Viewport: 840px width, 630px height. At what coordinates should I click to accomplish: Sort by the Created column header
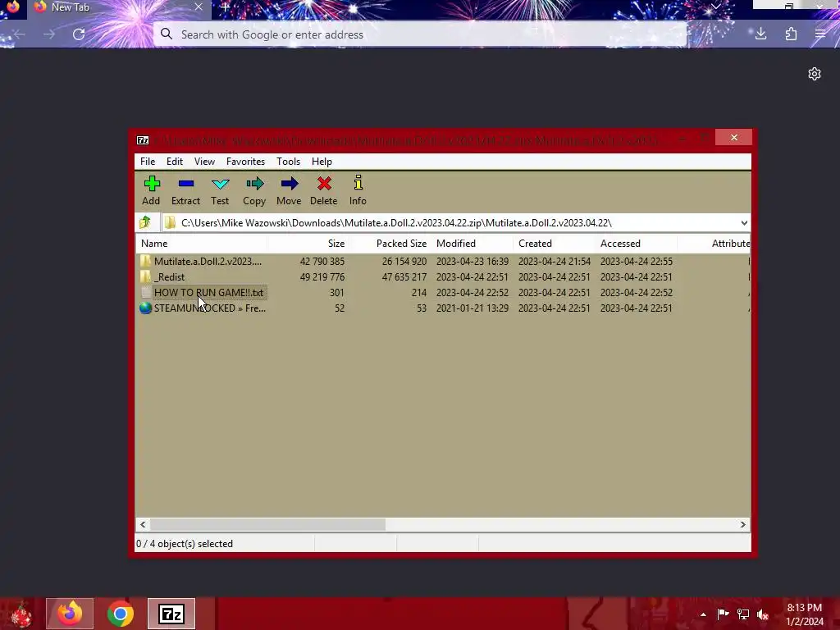[x=555, y=243]
